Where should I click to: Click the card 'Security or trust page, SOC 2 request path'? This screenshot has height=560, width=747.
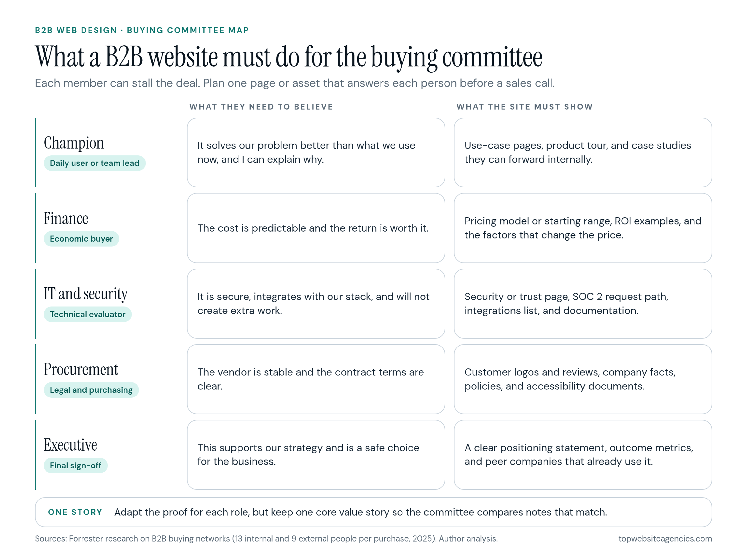point(583,304)
